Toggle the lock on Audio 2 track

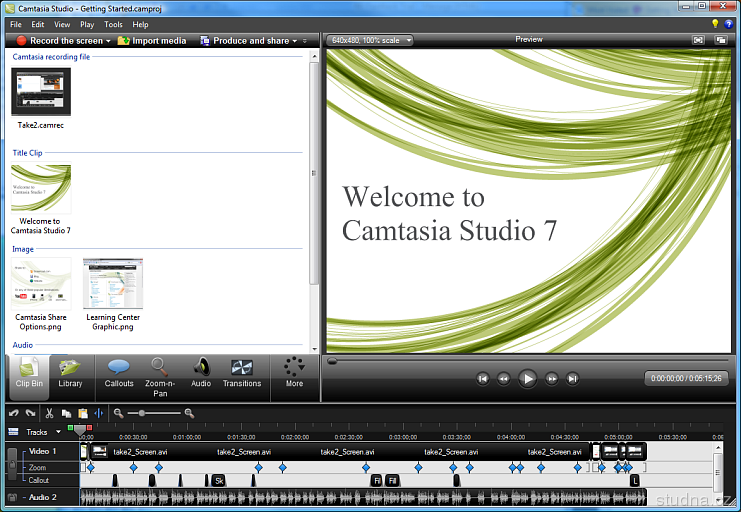(12, 497)
